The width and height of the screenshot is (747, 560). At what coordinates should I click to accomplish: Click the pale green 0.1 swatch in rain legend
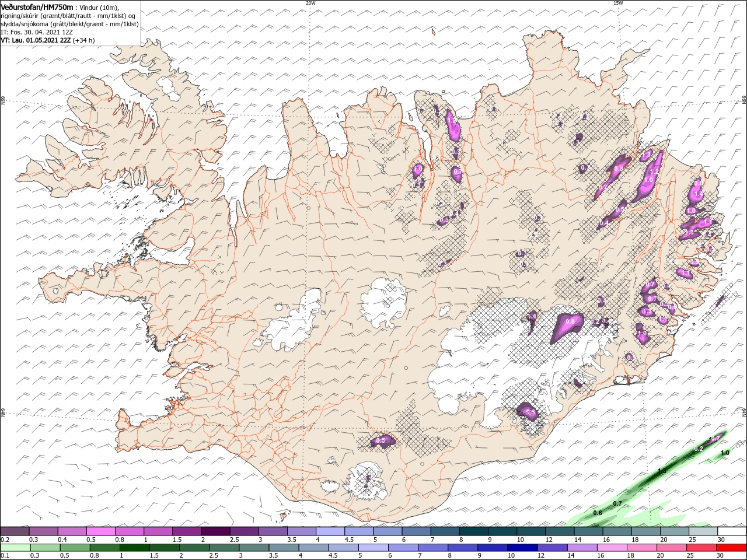coord(15,548)
